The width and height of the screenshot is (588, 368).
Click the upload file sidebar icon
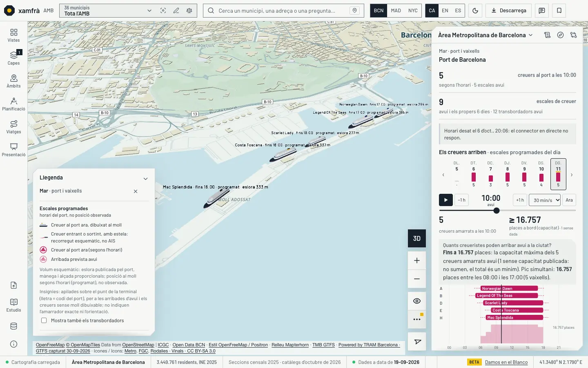pyautogui.click(x=13, y=285)
